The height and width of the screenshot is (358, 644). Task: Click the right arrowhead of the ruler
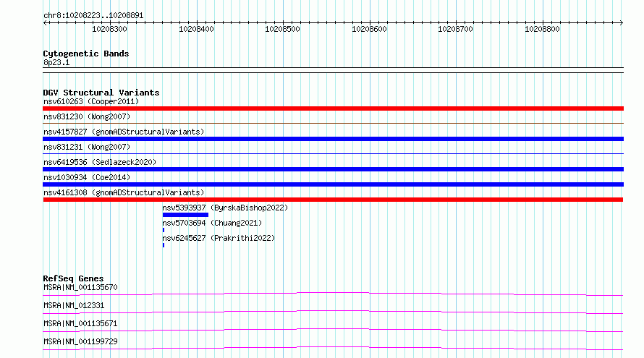point(622,22)
